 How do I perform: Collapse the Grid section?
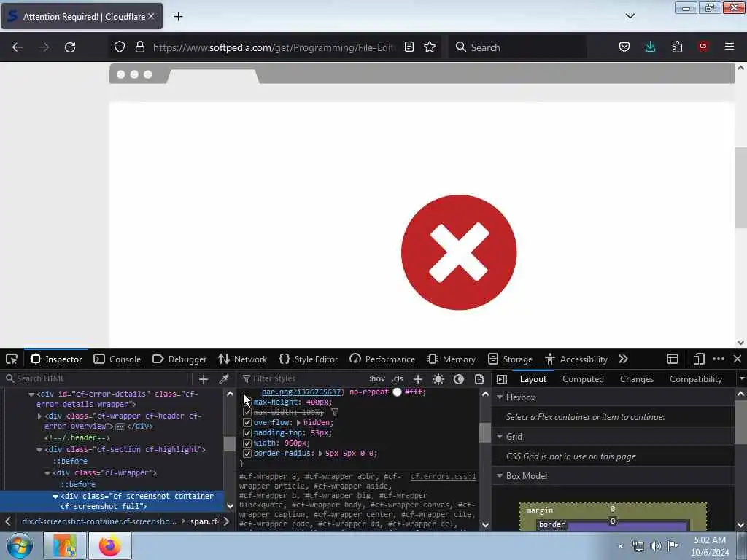tap(500, 437)
